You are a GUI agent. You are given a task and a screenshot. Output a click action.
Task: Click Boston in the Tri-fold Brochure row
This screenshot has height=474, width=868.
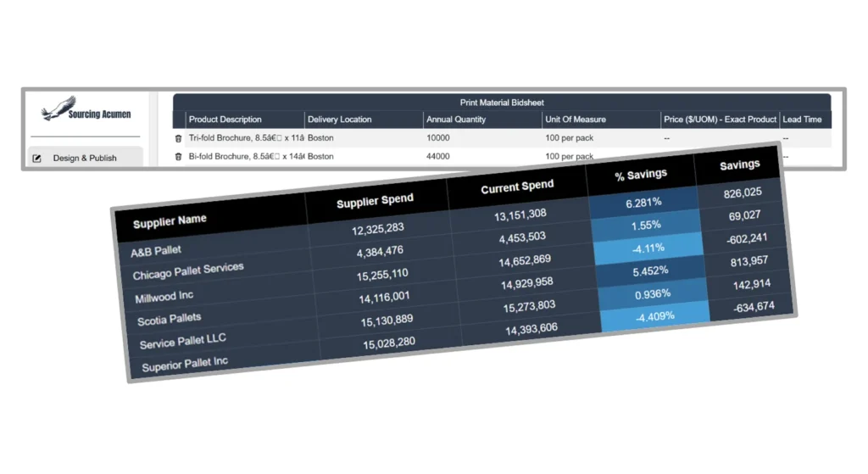click(x=320, y=138)
